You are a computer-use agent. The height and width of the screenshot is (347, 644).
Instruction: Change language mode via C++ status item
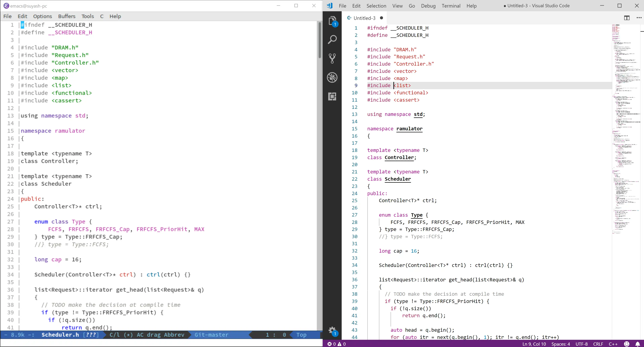point(613,344)
